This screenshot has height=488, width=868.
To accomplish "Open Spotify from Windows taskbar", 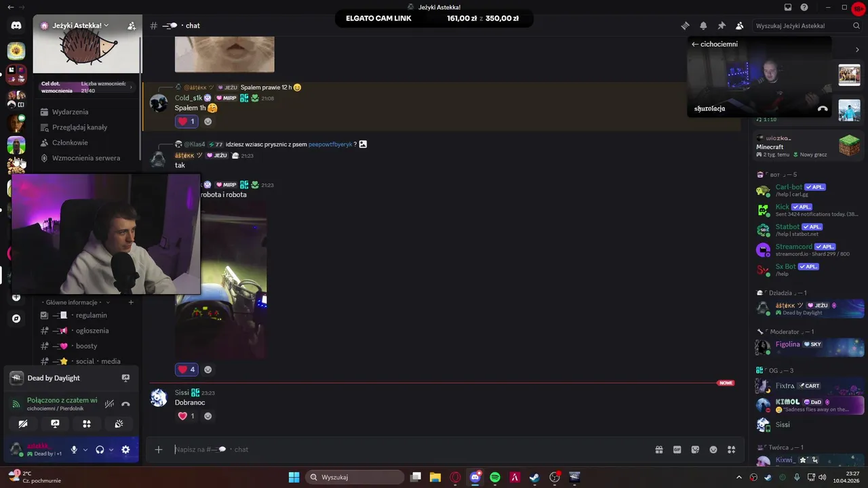I will (495, 477).
